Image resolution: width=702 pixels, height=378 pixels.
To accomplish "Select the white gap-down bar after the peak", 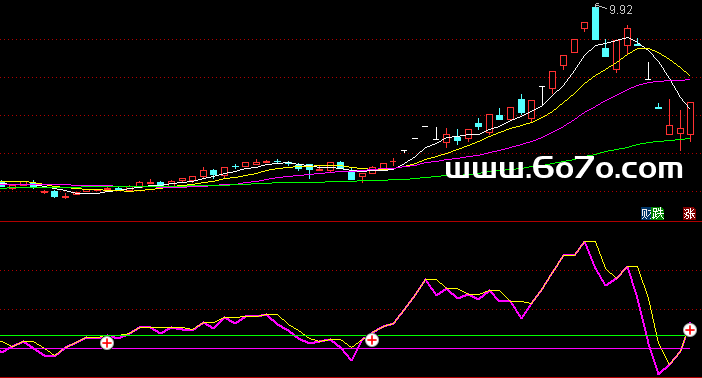I will (x=648, y=72).
